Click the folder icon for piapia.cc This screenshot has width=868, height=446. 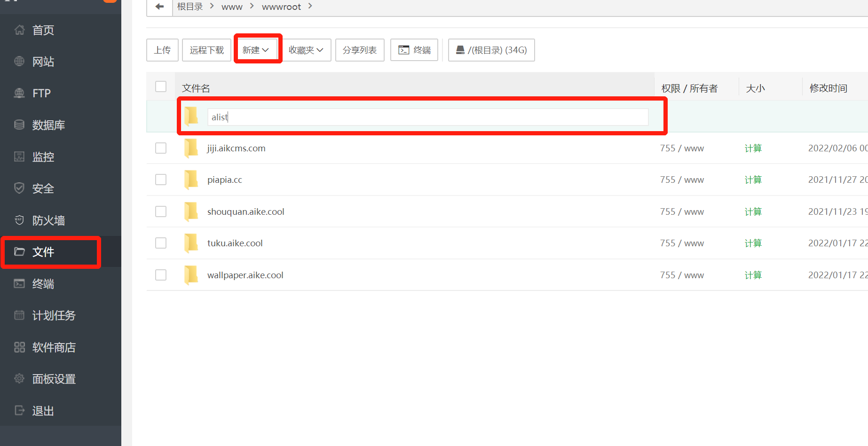tap(191, 180)
